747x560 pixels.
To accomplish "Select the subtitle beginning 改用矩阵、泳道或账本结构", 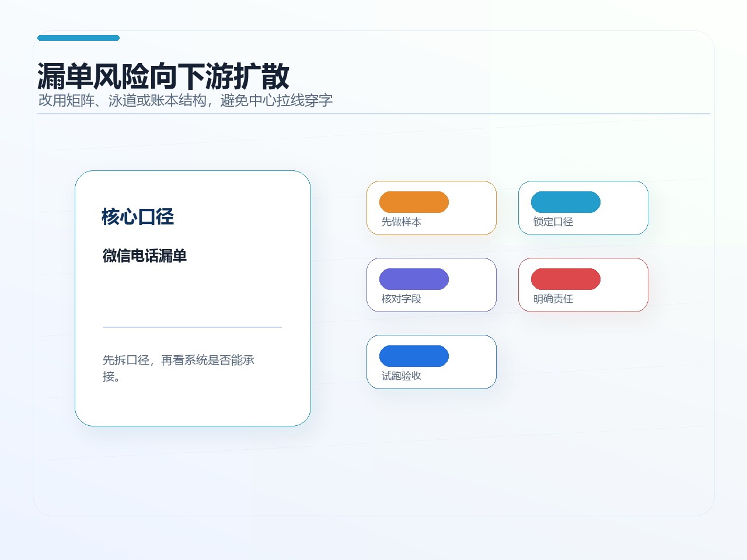I will click(x=186, y=100).
